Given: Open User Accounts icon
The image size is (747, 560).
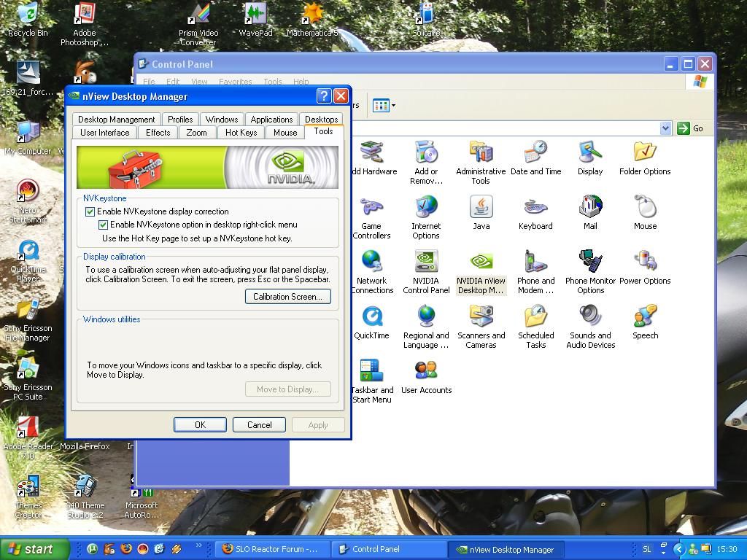Looking at the screenshot, I should click(426, 377).
